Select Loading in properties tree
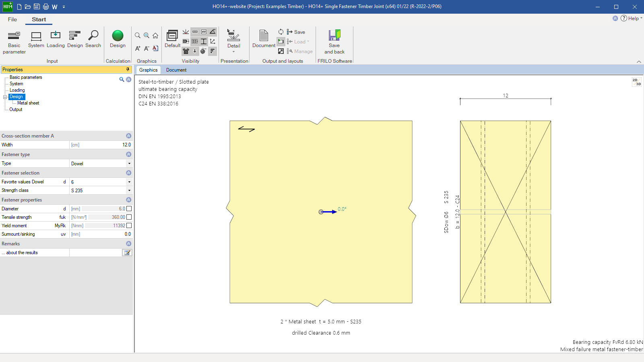Viewport: 644px width, 362px height. [17, 90]
